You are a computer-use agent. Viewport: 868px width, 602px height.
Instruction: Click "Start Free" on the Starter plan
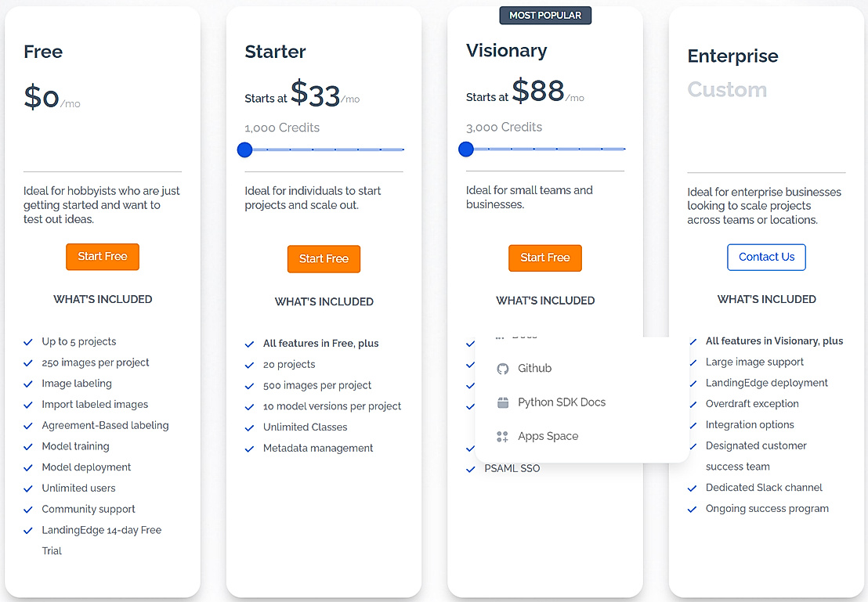pos(324,258)
